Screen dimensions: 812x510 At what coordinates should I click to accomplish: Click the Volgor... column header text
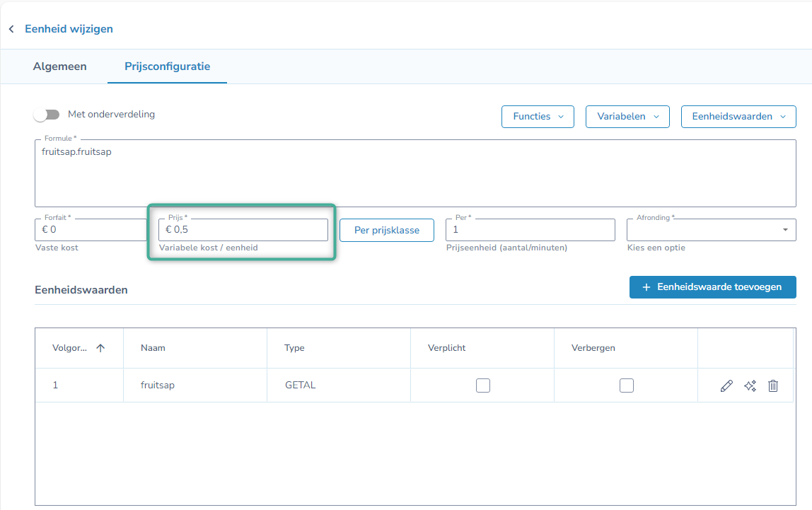(x=69, y=348)
